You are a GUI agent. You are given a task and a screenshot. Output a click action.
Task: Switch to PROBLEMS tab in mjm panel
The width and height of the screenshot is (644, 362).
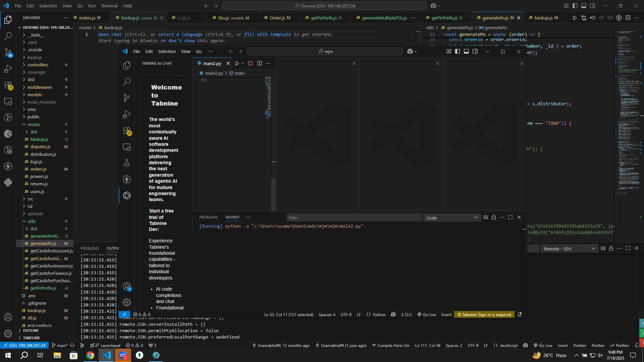click(208, 217)
